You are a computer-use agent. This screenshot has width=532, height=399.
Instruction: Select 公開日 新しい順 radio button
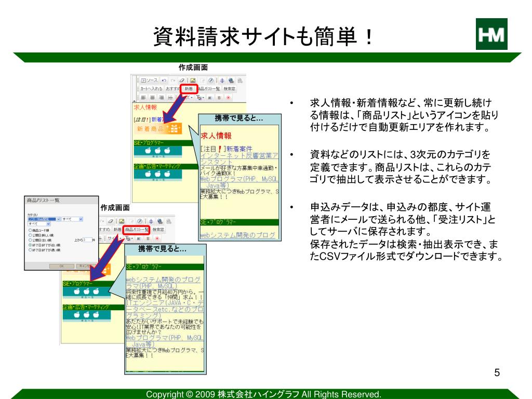[30, 235]
